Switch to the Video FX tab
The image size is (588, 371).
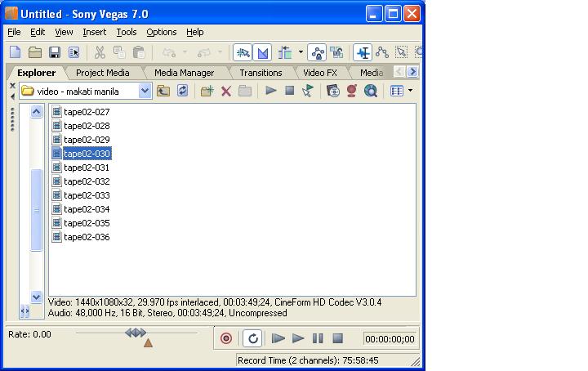320,73
